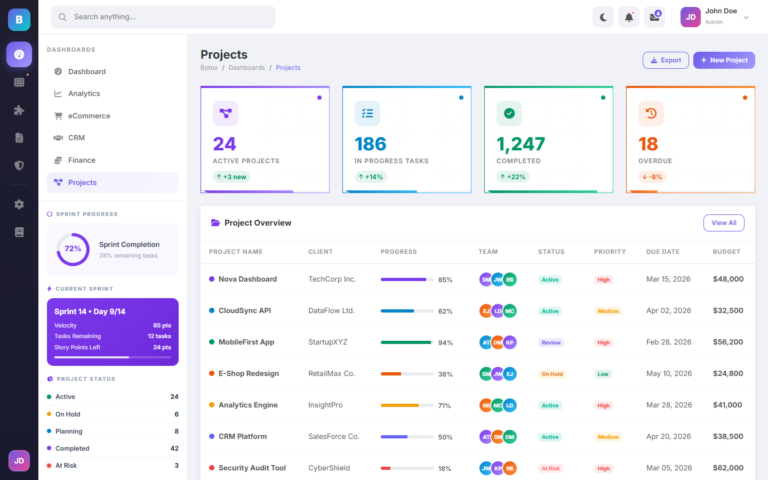Image resolution: width=768 pixels, height=480 pixels.
Task: Focus the Search anything input field
Action: coord(163,17)
